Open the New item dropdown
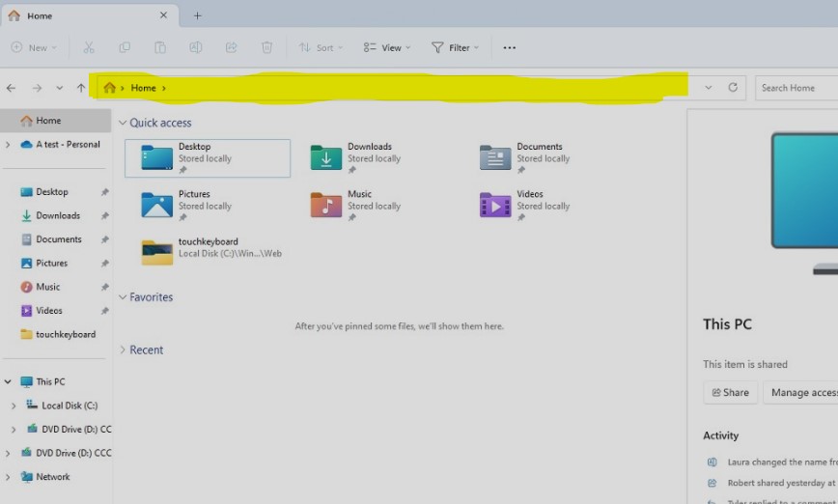838x504 pixels. point(34,47)
